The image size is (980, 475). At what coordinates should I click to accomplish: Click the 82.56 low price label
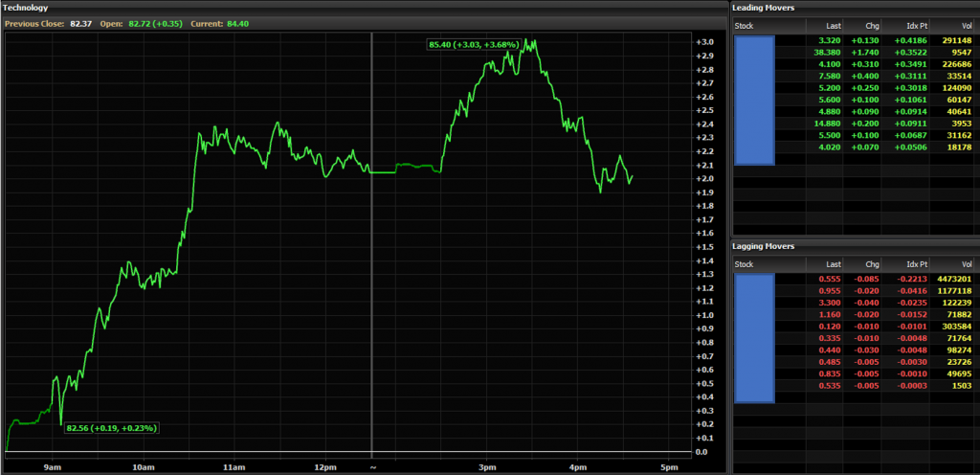pos(111,428)
